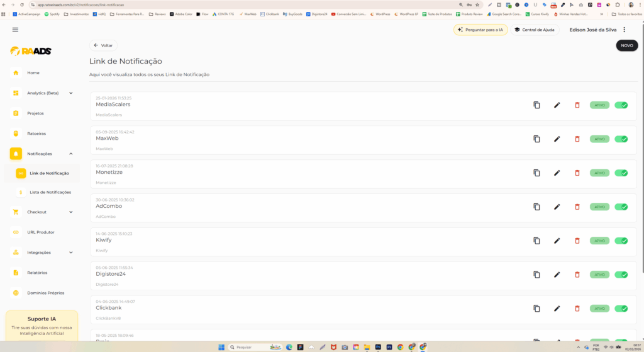644x352 pixels.
Task: Open the ActiveCampaign bookmark
Action: point(26,14)
